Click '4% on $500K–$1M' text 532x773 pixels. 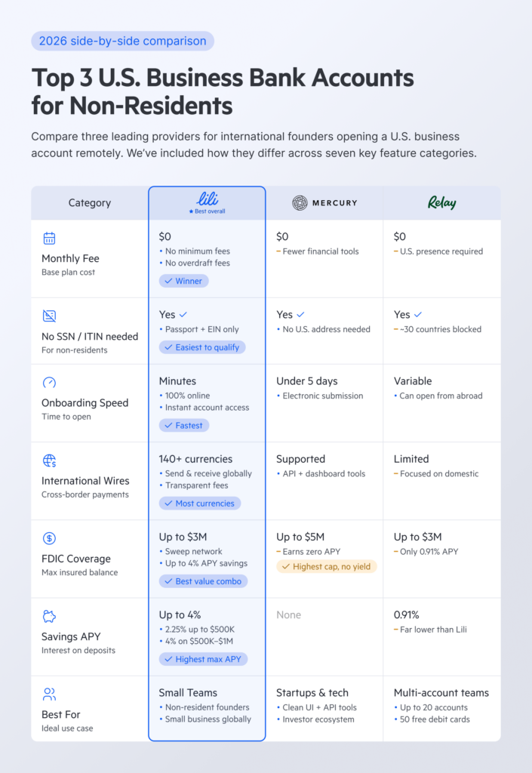coord(199,642)
